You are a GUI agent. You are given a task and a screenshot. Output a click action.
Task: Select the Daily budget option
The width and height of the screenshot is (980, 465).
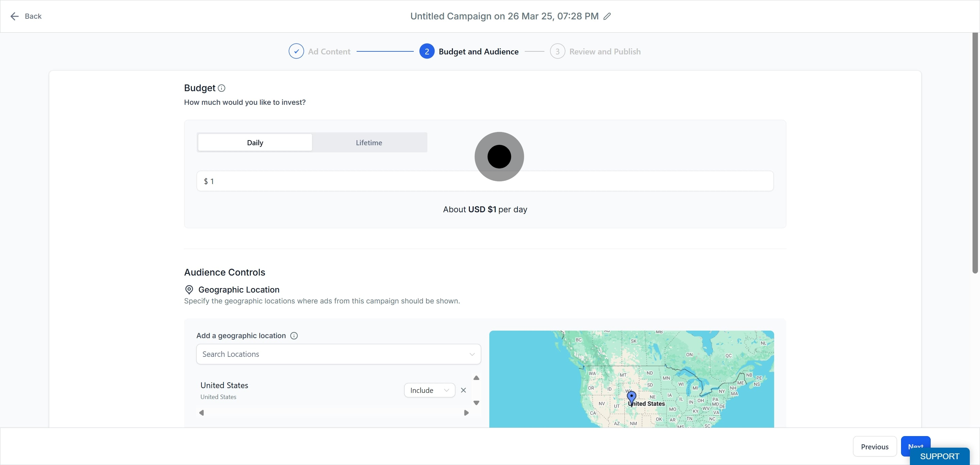pos(255,143)
